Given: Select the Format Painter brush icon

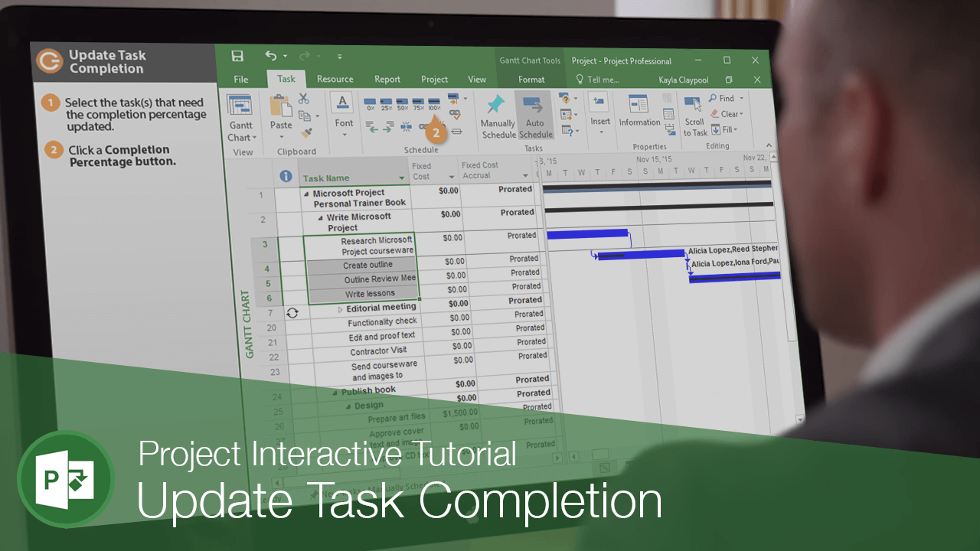Looking at the screenshot, I should [307, 132].
